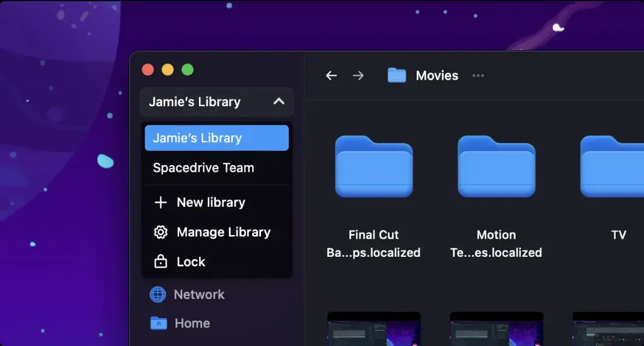Collapse the Jamie's Library dropdown chevron

(x=279, y=101)
